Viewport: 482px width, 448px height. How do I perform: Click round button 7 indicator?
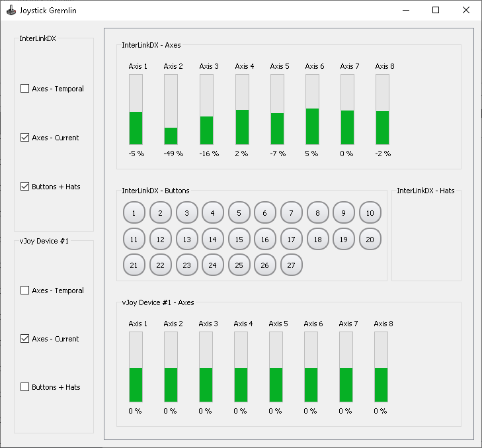(292, 212)
